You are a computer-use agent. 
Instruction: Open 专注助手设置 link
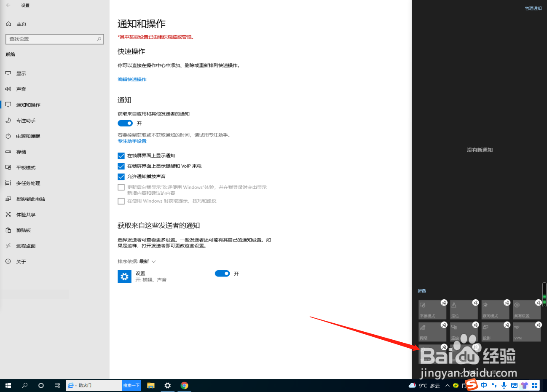pos(131,141)
